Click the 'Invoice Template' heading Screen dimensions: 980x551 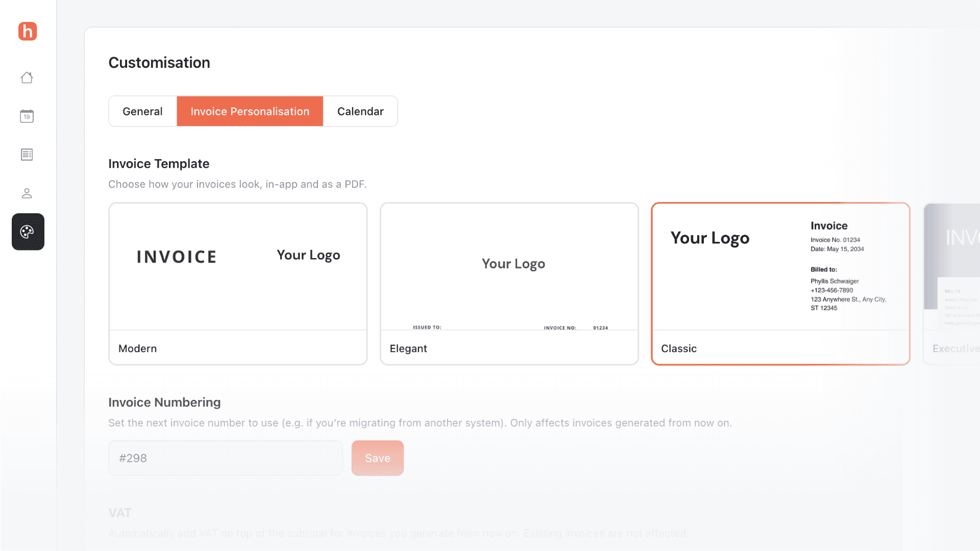tap(159, 164)
